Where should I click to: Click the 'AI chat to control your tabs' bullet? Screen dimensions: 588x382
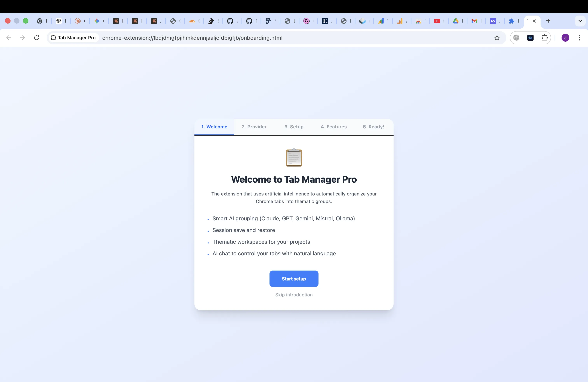click(274, 253)
